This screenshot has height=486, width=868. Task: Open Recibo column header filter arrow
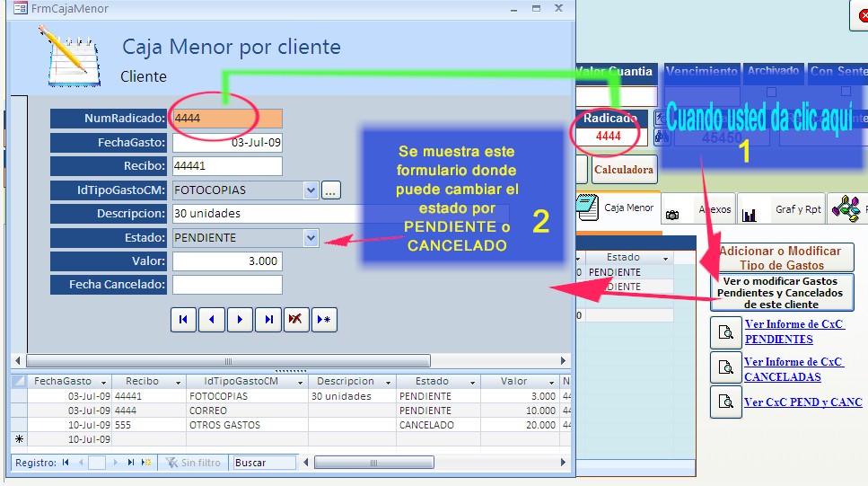(x=179, y=383)
